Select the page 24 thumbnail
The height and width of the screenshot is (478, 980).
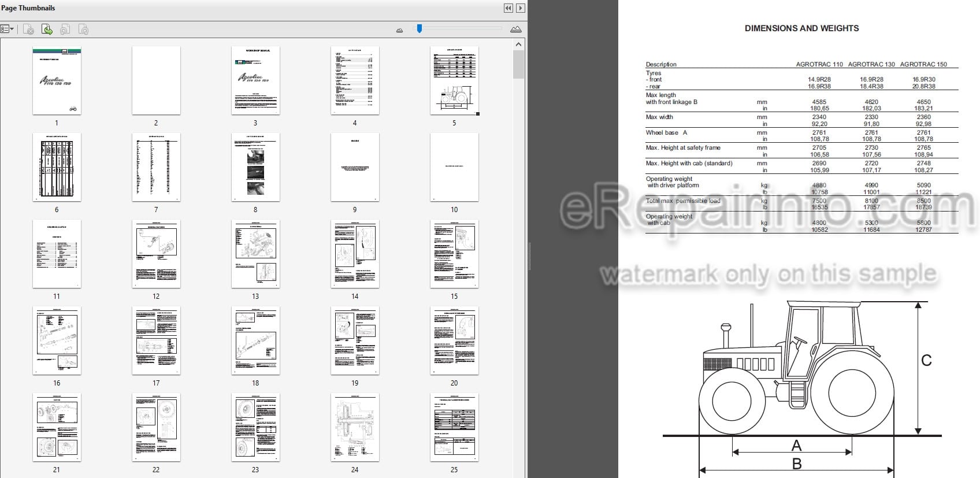click(355, 427)
